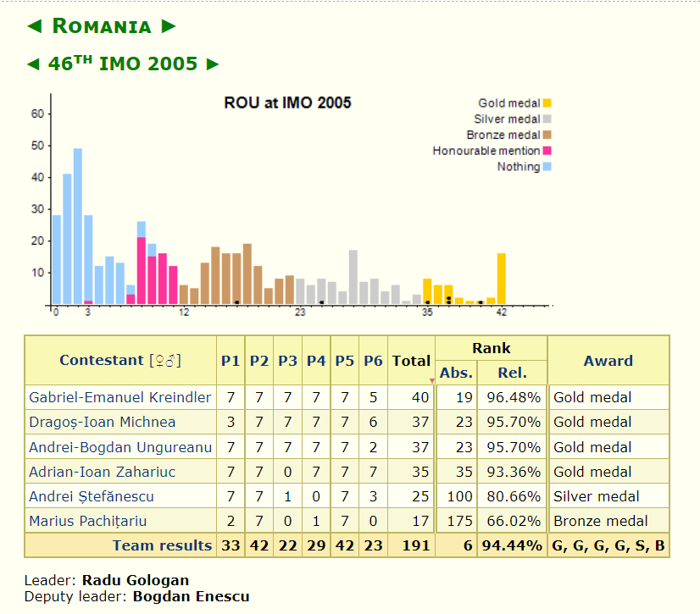Sort table by P1 column
The image size is (700, 614).
pos(231,361)
